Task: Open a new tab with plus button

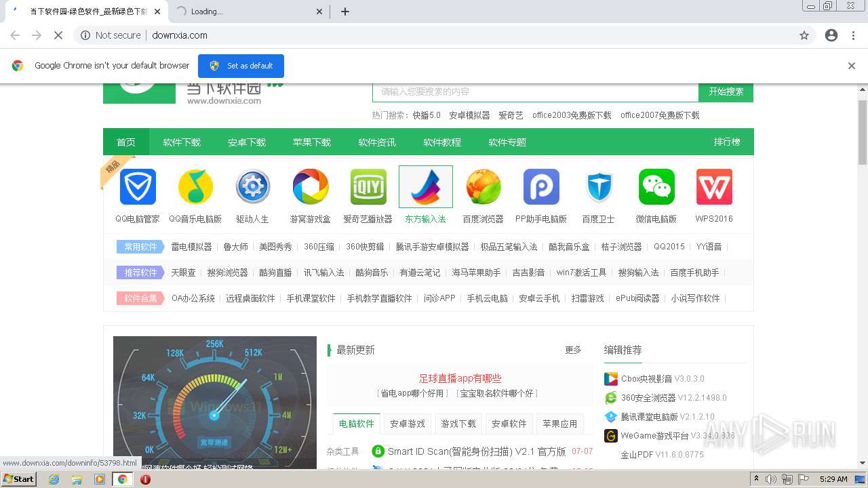Action: (x=345, y=12)
